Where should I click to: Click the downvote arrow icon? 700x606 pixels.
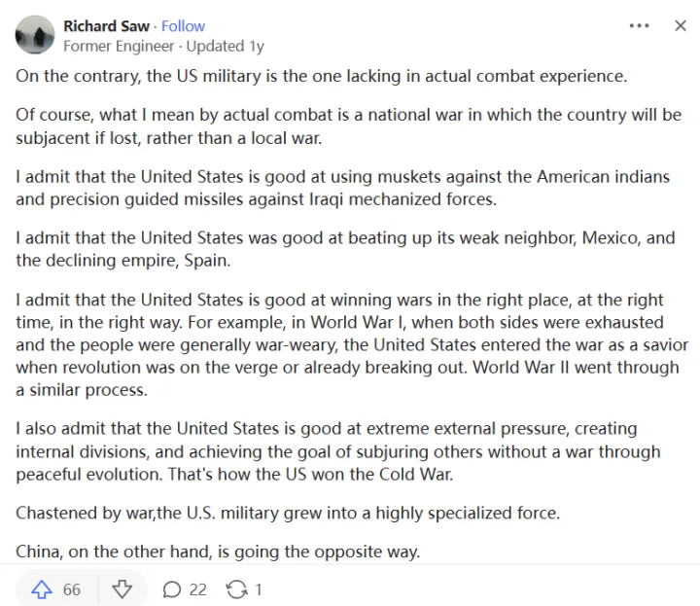[x=122, y=589]
